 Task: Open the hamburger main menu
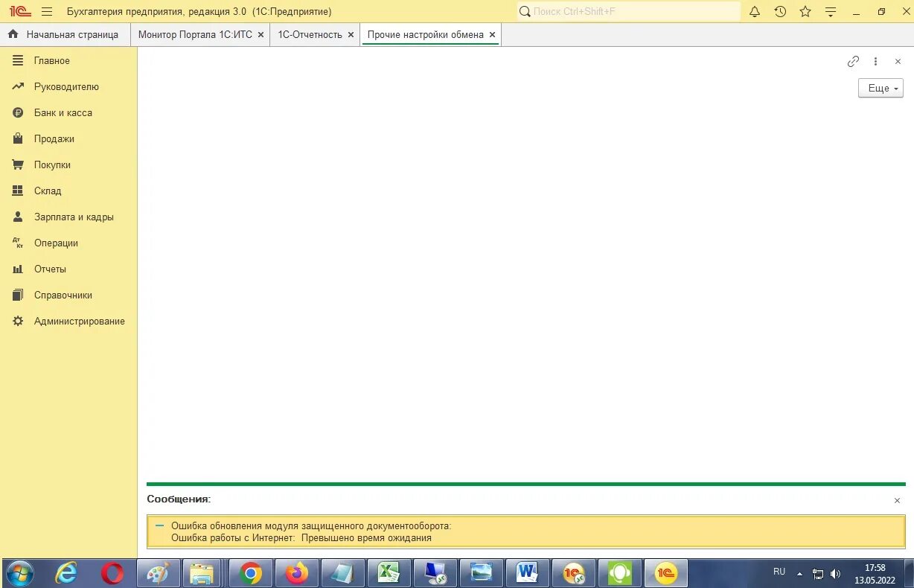pyautogui.click(x=47, y=11)
